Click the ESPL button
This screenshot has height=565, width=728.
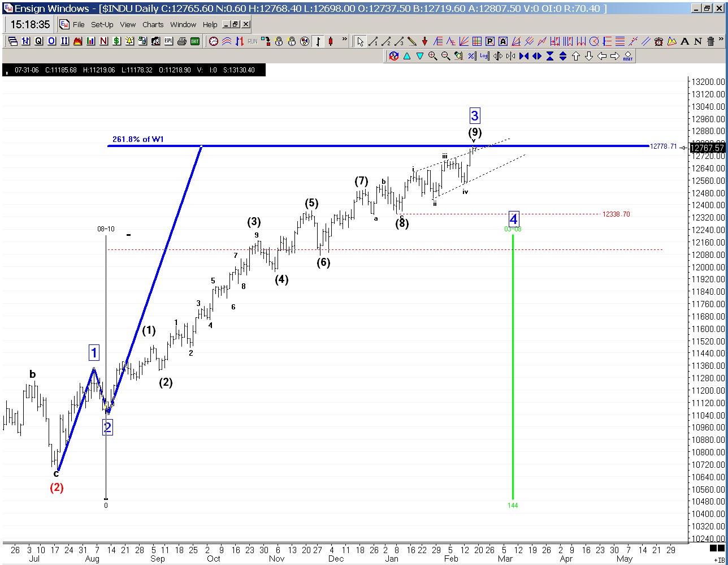[168, 41]
